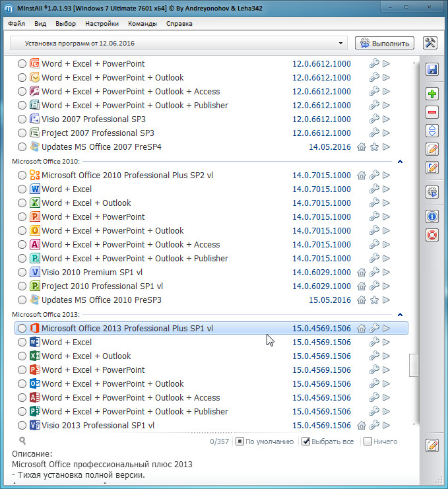Image resolution: width=448 pixels, height=489 pixels.
Task: Open the 'Установка программ от 12.06.2016' dropdown
Action: tap(179, 43)
